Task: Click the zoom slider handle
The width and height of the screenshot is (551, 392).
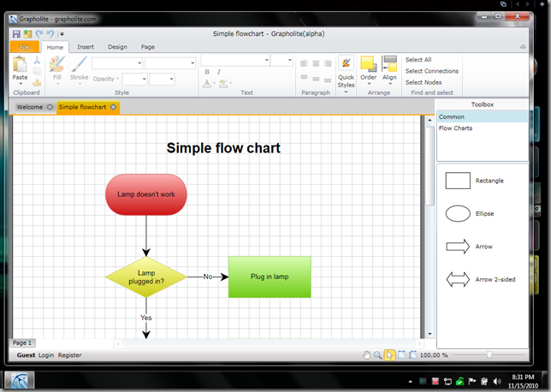Action: pos(489,355)
